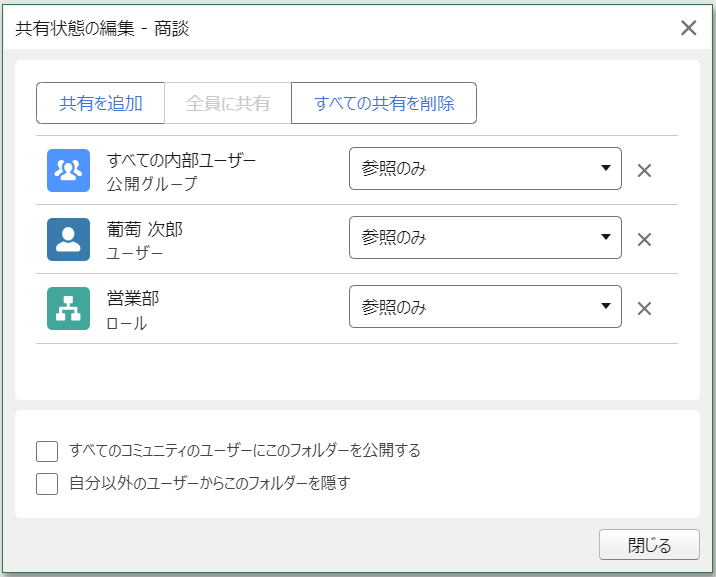Click the 共有を追加 button
The width and height of the screenshot is (716, 577).
[x=100, y=103]
